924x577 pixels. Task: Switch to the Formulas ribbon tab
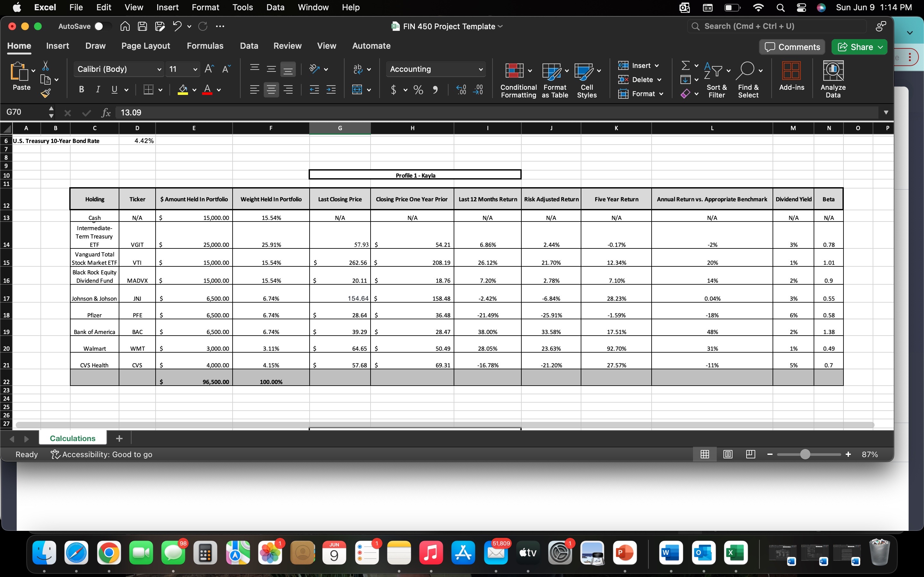(x=205, y=46)
